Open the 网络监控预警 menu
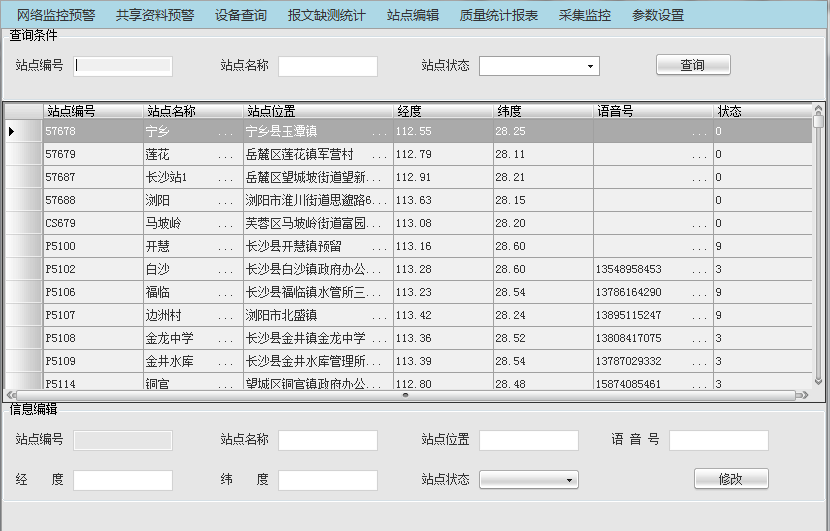 [56, 15]
